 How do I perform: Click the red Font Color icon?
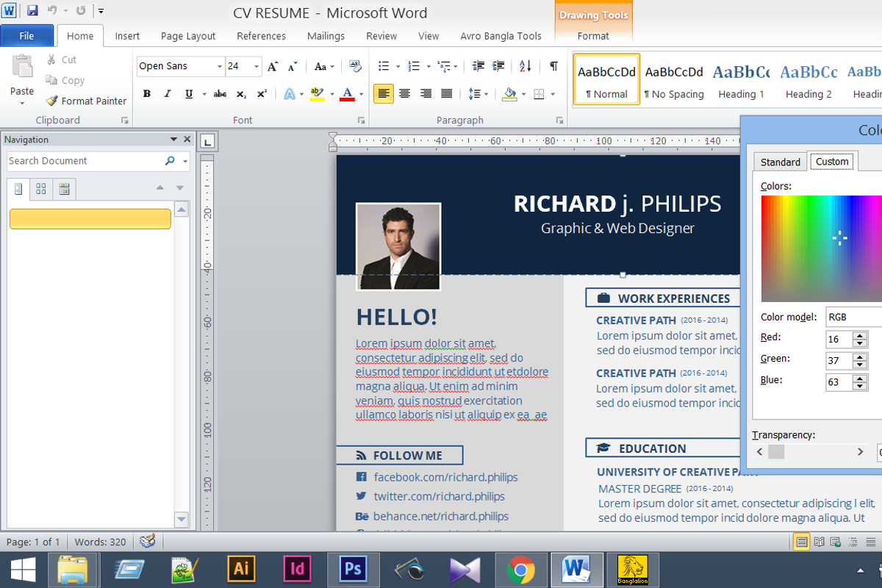tap(347, 94)
